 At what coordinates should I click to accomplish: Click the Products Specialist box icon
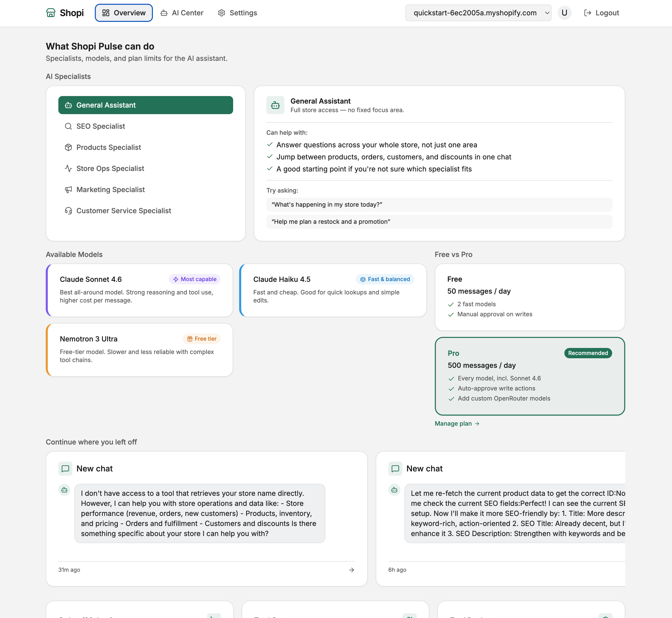tap(68, 147)
